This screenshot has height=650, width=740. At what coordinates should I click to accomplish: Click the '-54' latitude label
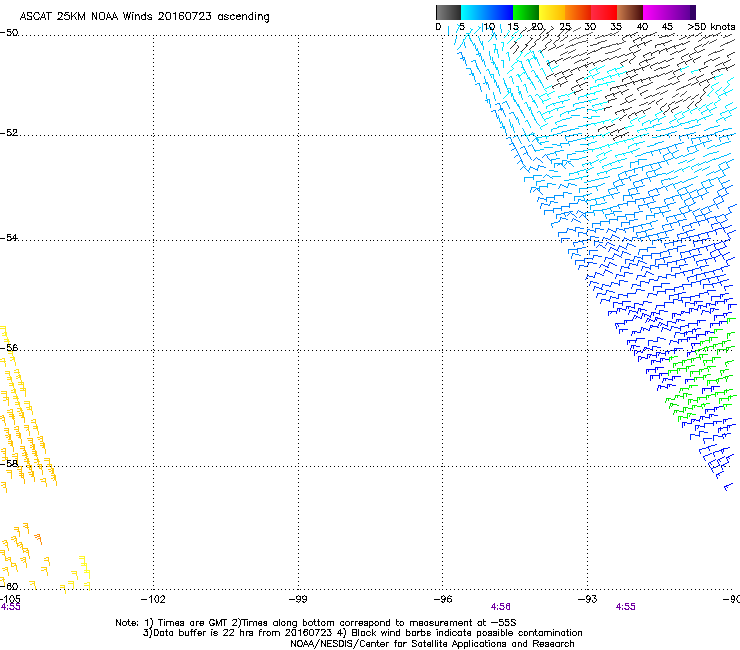tap(9, 237)
